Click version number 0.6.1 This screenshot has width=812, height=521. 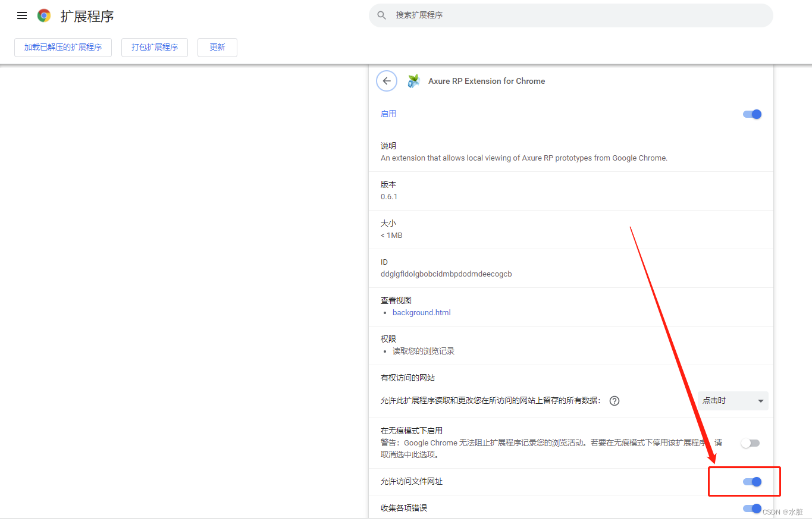click(x=389, y=196)
